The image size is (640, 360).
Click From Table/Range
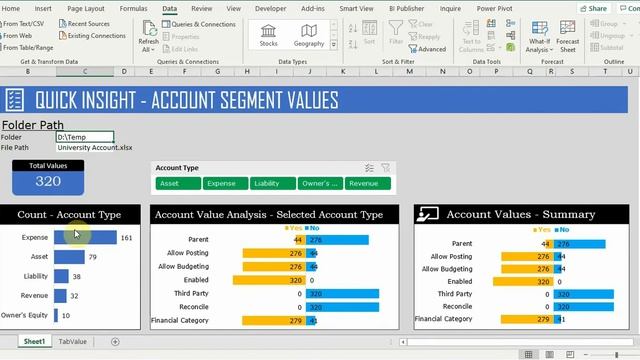coord(27,48)
